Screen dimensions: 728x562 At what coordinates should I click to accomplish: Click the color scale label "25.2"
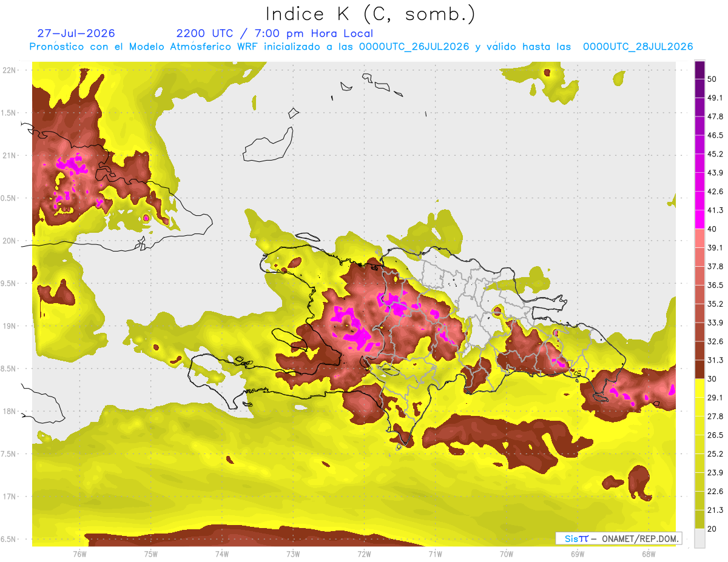[715, 454]
